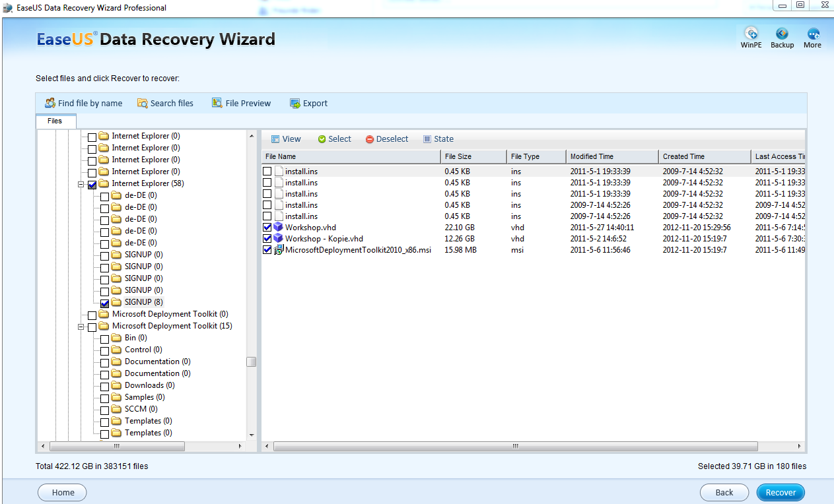Click the folder icon of Internet Explorer (58)
Image resolution: width=834 pixels, height=504 pixels.
tap(104, 183)
